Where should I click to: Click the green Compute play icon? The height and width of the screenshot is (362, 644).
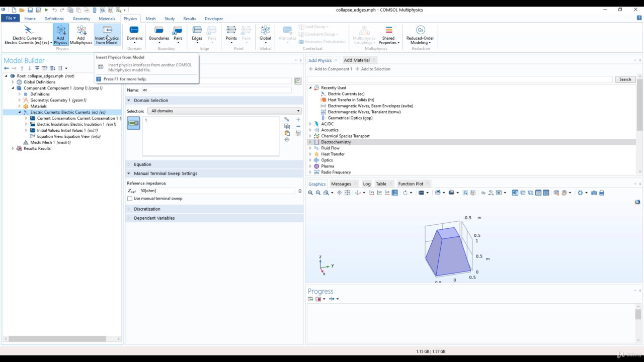(46, 10)
